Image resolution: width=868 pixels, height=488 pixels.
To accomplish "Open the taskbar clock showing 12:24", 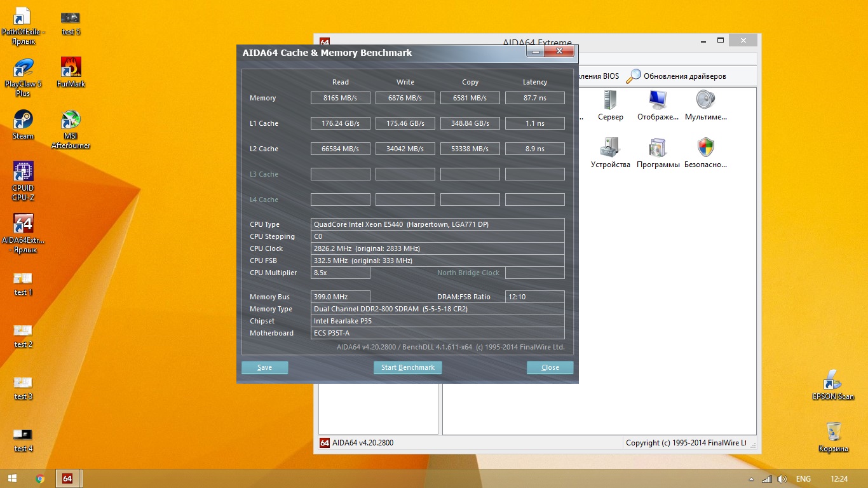I will pos(839,479).
